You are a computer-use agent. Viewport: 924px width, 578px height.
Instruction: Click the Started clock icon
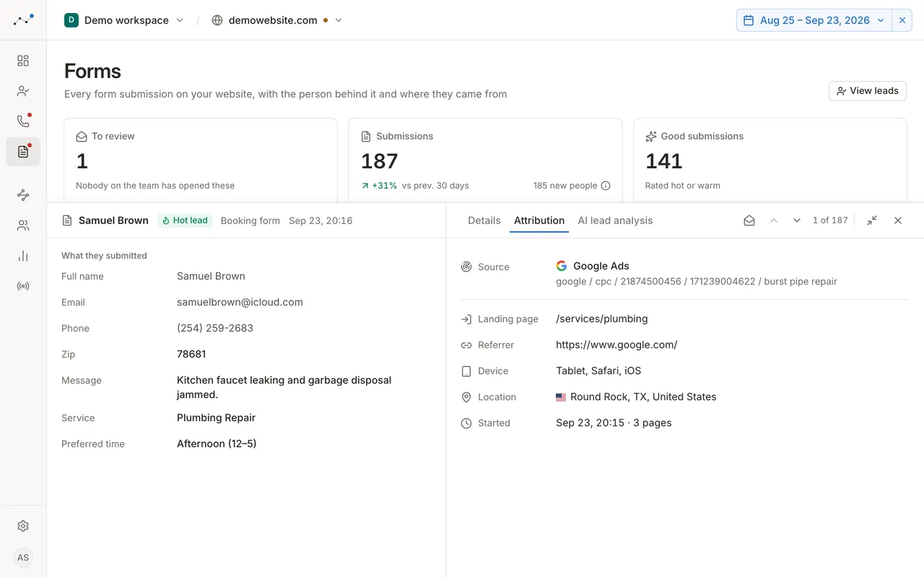pyautogui.click(x=466, y=423)
